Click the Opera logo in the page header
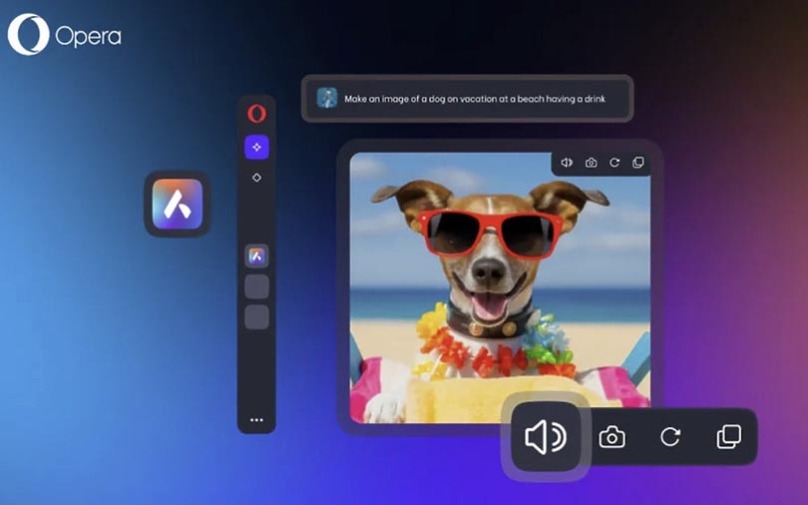Screen dimensions: 808x505 click(x=64, y=35)
